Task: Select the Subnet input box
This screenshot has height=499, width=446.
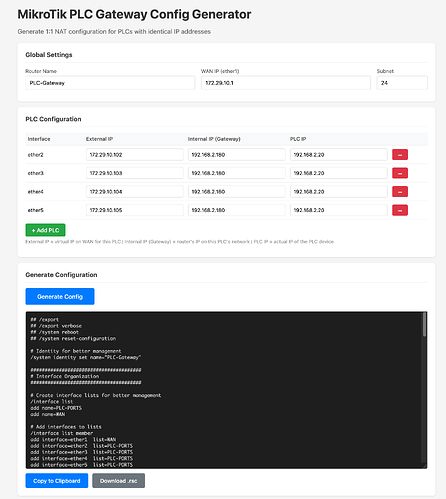Action: tap(402, 83)
